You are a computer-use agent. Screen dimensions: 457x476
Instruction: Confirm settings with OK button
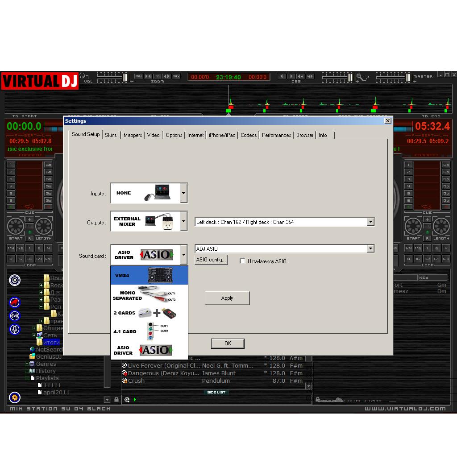[x=228, y=344]
